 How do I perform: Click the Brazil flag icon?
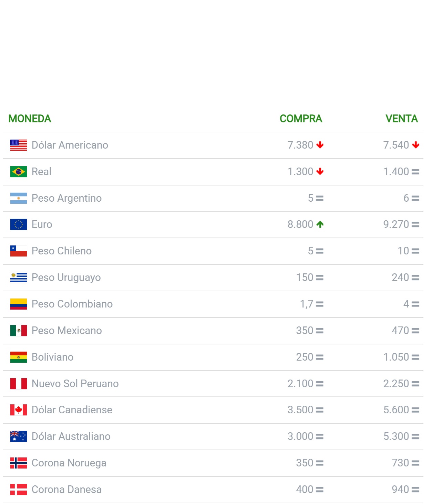(19, 172)
